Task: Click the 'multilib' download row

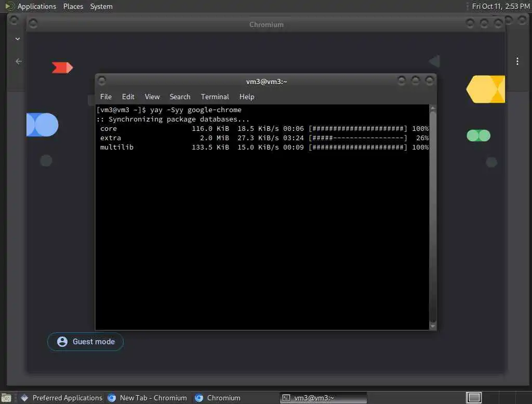Action: 264,147
